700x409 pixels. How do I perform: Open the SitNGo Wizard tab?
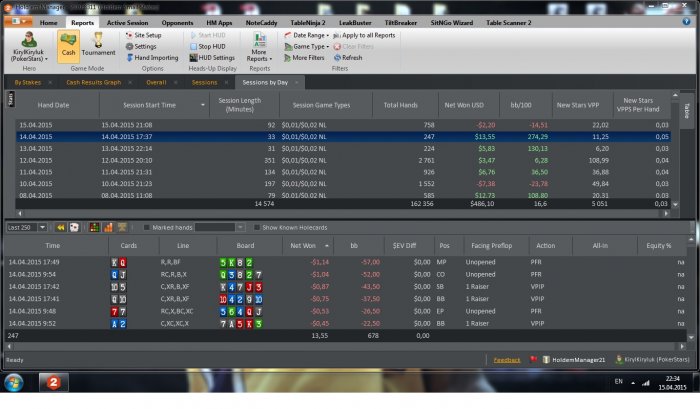451,22
